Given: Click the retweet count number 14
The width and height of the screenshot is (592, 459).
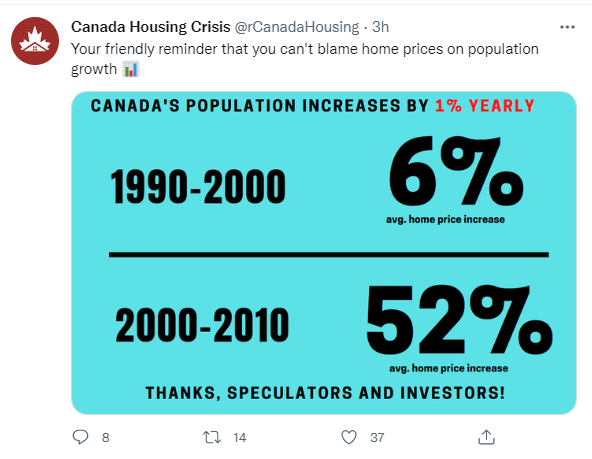Looking at the screenshot, I should click(x=239, y=437).
